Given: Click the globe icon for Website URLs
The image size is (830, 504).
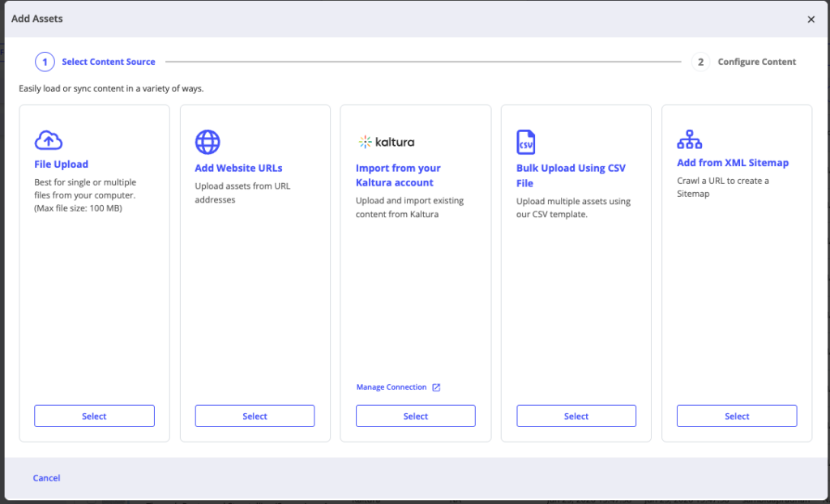Looking at the screenshot, I should [x=207, y=142].
